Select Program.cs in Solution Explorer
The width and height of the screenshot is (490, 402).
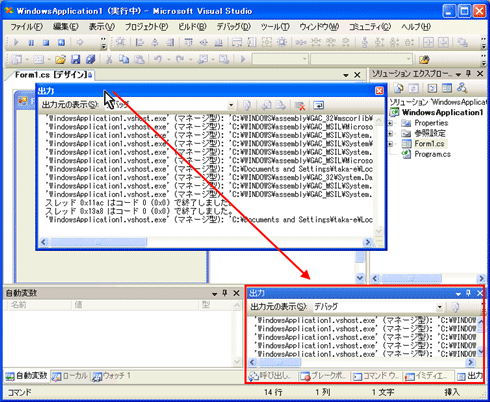pos(432,154)
